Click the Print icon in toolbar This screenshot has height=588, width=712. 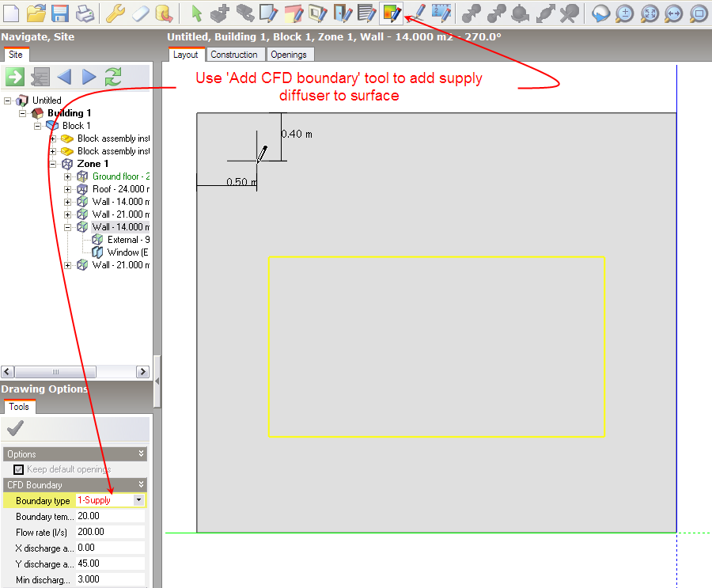(85, 13)
